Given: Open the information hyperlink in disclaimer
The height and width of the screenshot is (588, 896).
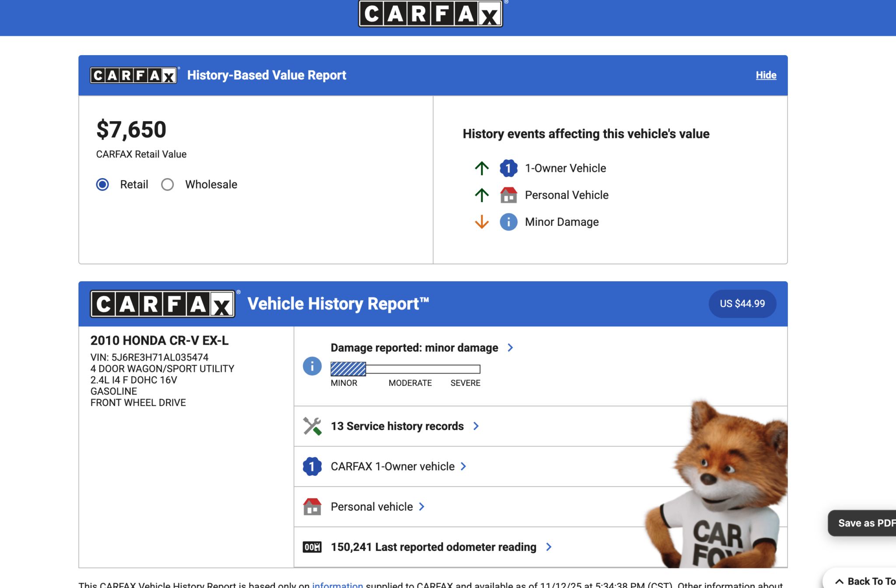Looking at the screenshot, I should tap(337, 584).
